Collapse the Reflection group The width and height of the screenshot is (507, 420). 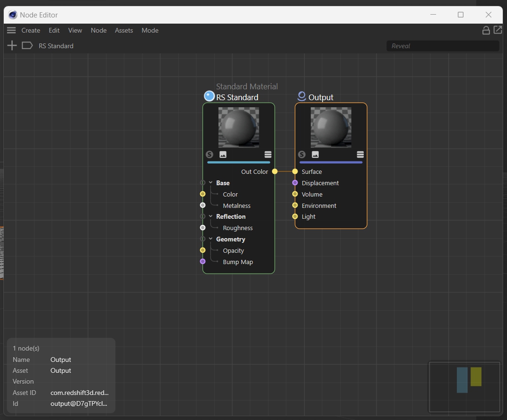[x=211, y=216]
